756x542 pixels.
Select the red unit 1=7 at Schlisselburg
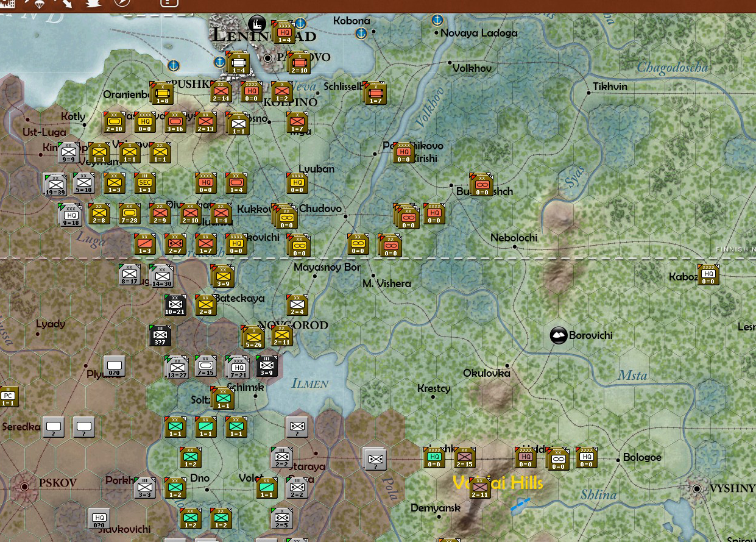[x=375, y=93]
